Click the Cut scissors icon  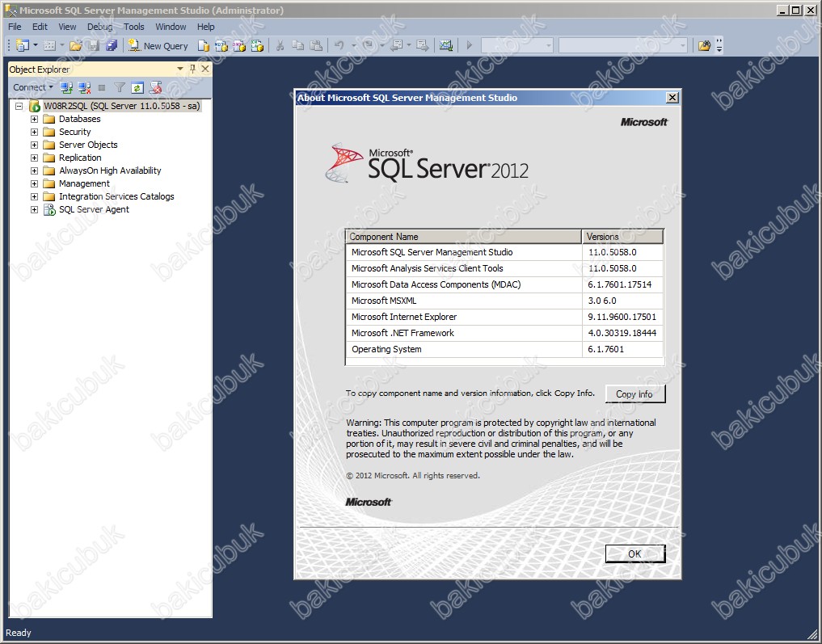(x=280, y=45)
